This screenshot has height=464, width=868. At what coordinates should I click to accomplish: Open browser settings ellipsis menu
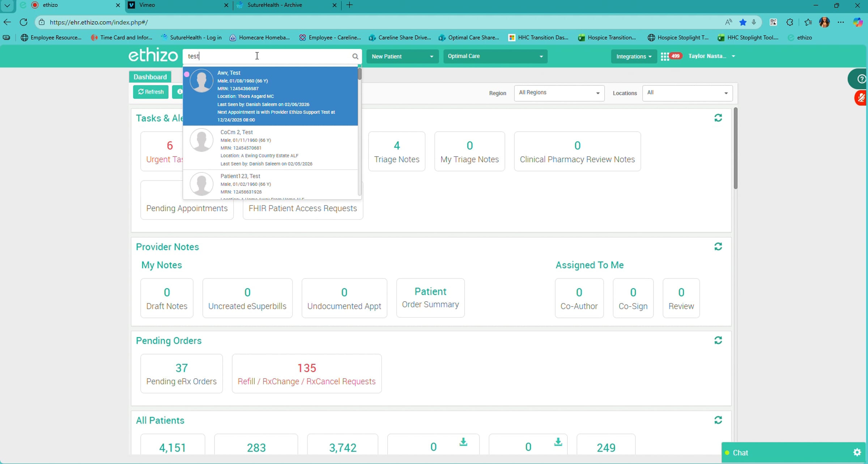841,22
